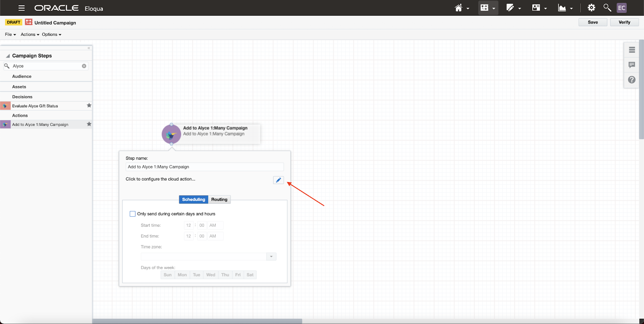
Task: Click the DRAFT status badge
Action: pyautogui.click(x=14, y=22)
